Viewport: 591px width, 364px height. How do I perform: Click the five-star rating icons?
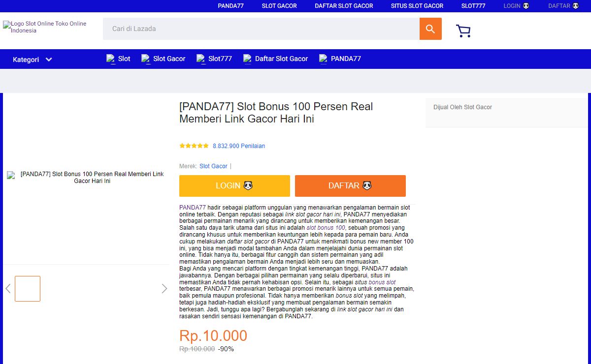tap(194, 146)
